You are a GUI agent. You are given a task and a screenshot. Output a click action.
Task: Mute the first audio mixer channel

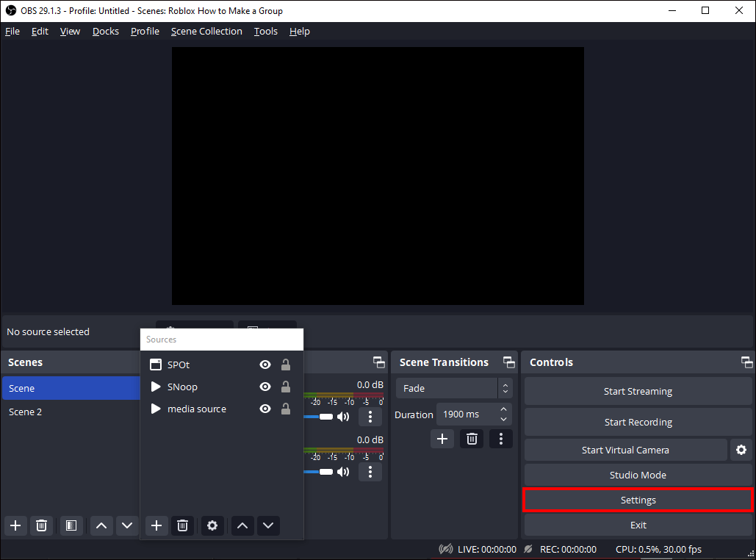tap(342, 416)
